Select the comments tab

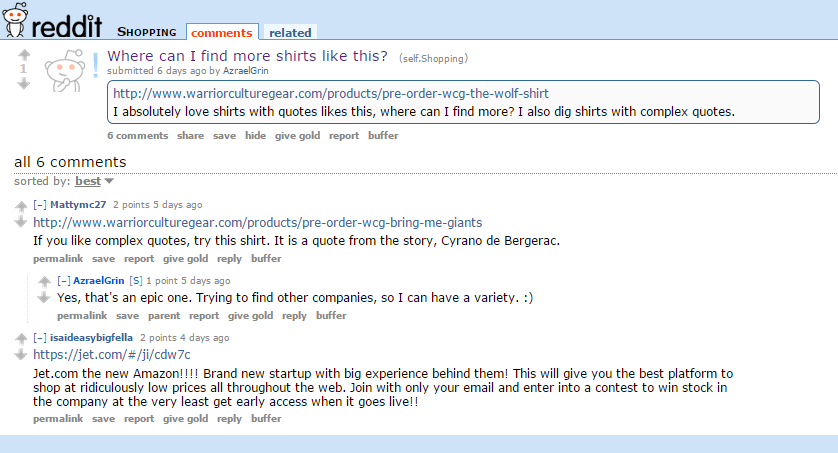[x=222, y=33]
